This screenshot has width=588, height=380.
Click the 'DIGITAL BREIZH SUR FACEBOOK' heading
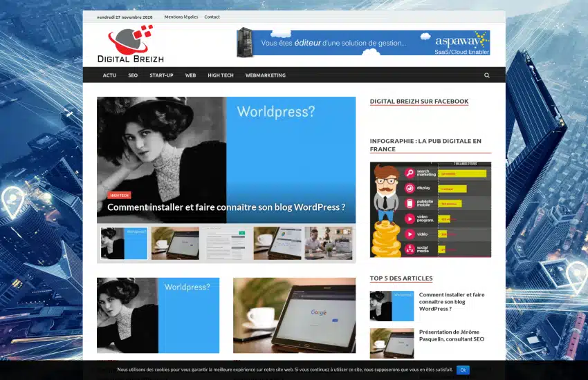pos(419,102)
